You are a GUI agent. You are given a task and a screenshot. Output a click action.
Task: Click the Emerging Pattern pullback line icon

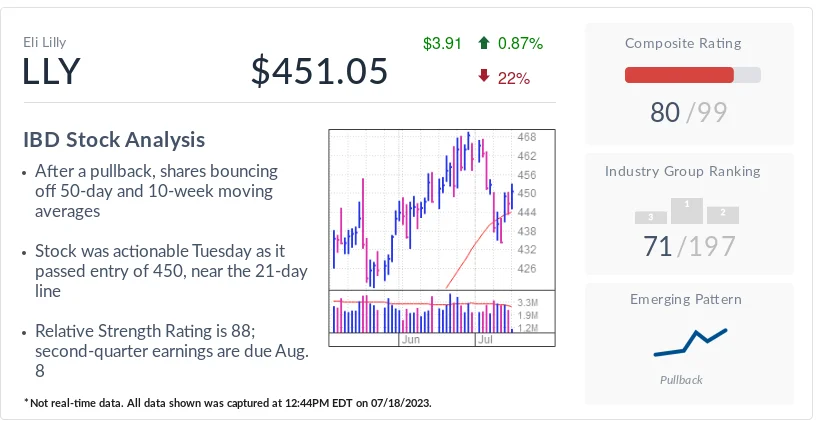coord(690,342)
